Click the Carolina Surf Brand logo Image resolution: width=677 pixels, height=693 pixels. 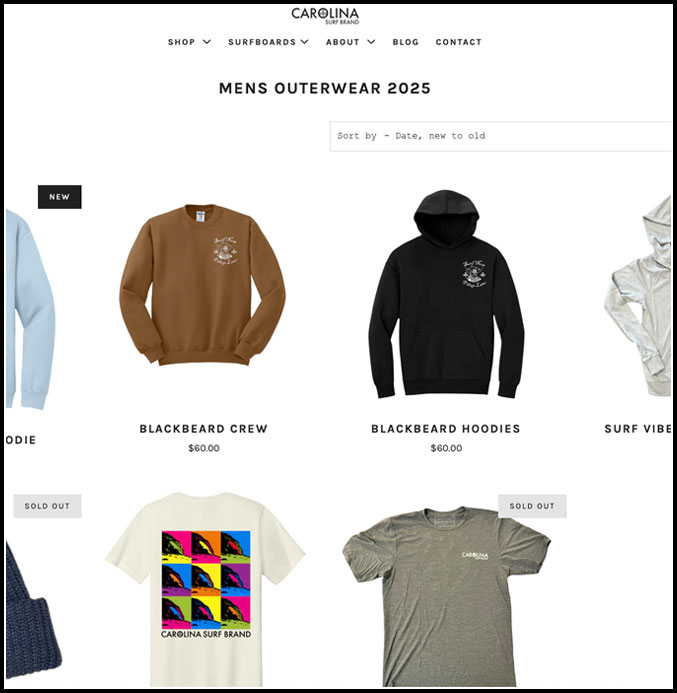click(x=325, y=15)
